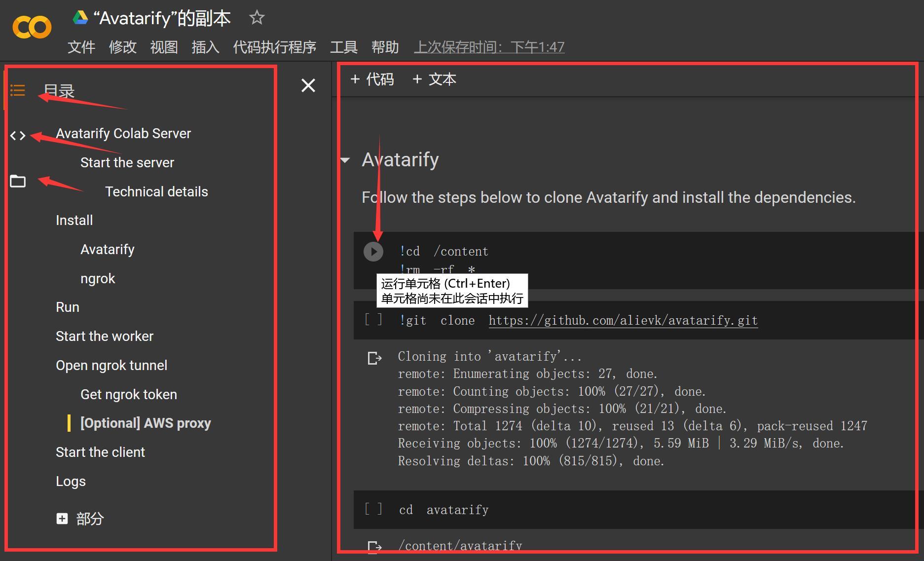Go to Avatarify entry in contents
Image resolution: width=924 pixels, height=561 pixels.
click(108, 250)
